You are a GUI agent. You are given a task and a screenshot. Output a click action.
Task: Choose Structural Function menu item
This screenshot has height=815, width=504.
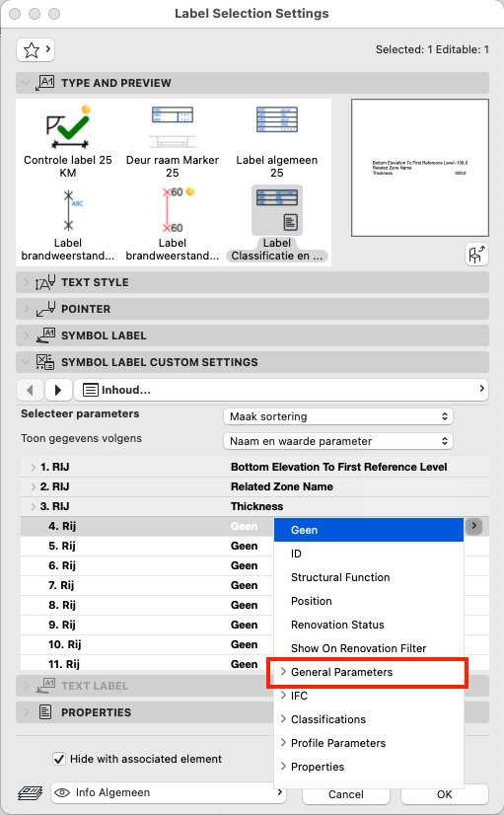(369, 577)
